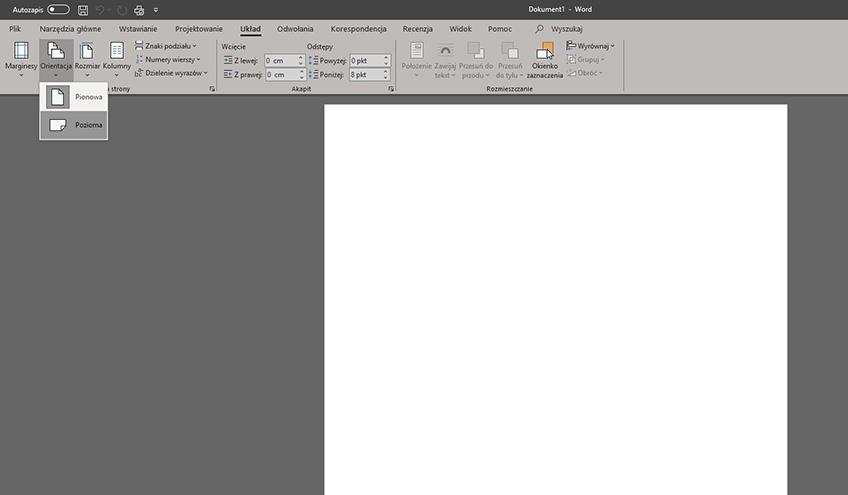Switch to Narzędzia główne tab
848x495 pixels.
(x=70, y=29)
